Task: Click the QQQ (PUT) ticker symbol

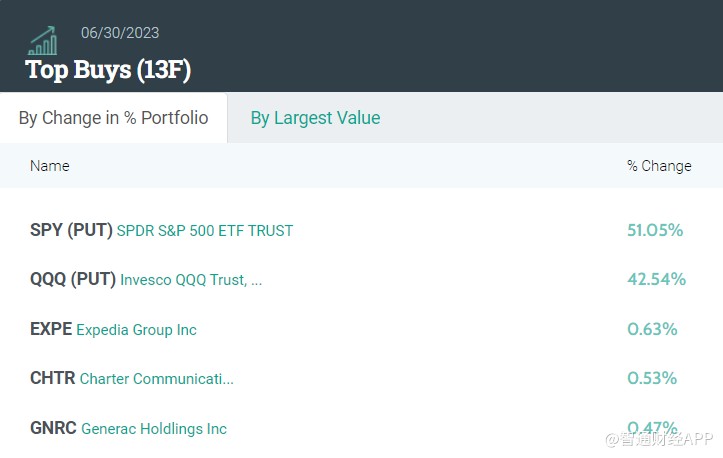Action: (x=73, y=279)
